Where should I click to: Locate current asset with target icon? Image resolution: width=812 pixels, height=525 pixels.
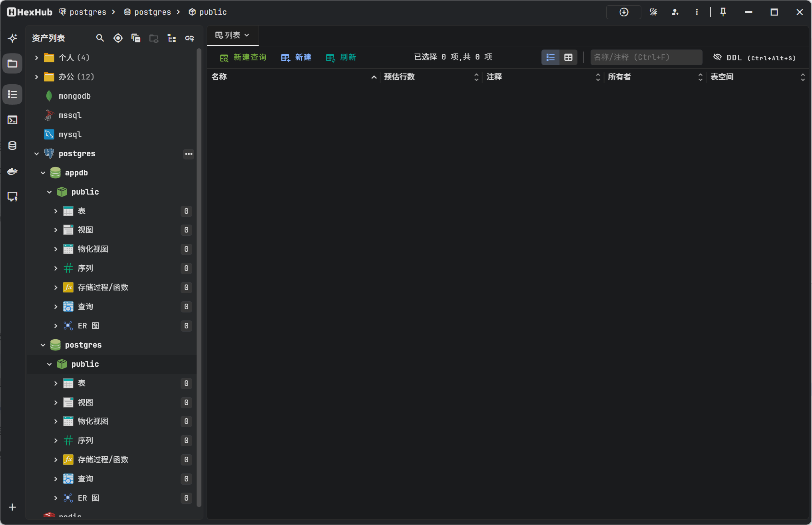coord(118,38)
